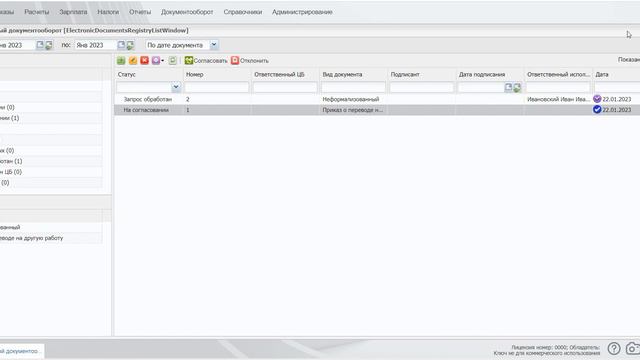Image resolution: width=640 pixels, height=360 pixels.
Task: Open calendar picker of the start period field
Action: point(40,45)
